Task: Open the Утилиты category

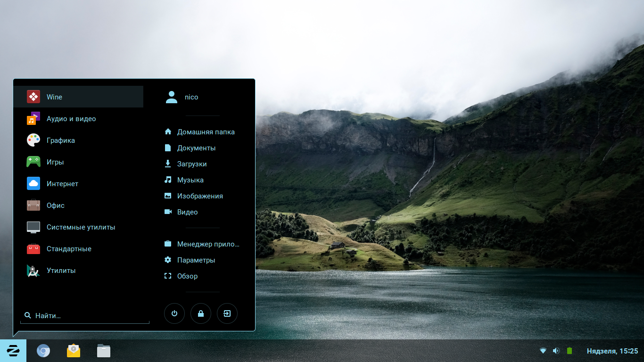Action: pos(78,271)
